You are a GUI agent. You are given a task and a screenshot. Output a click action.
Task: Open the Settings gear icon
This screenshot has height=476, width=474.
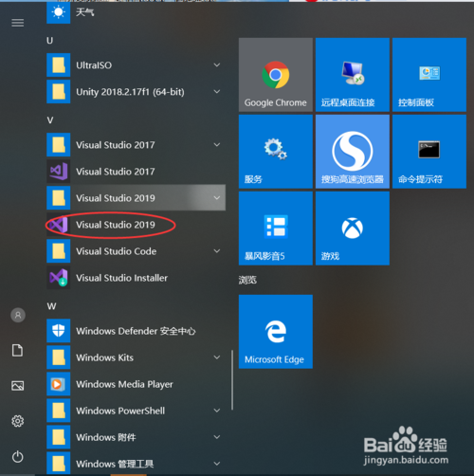click(x=18, y=421)
